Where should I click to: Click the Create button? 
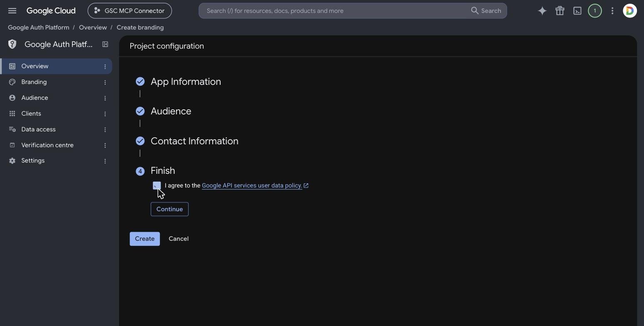145,239
